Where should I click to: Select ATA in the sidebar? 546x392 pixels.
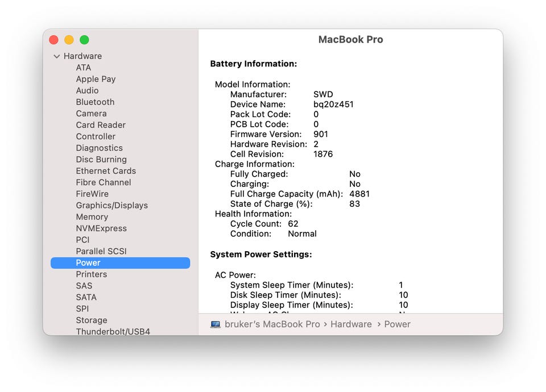83,68
